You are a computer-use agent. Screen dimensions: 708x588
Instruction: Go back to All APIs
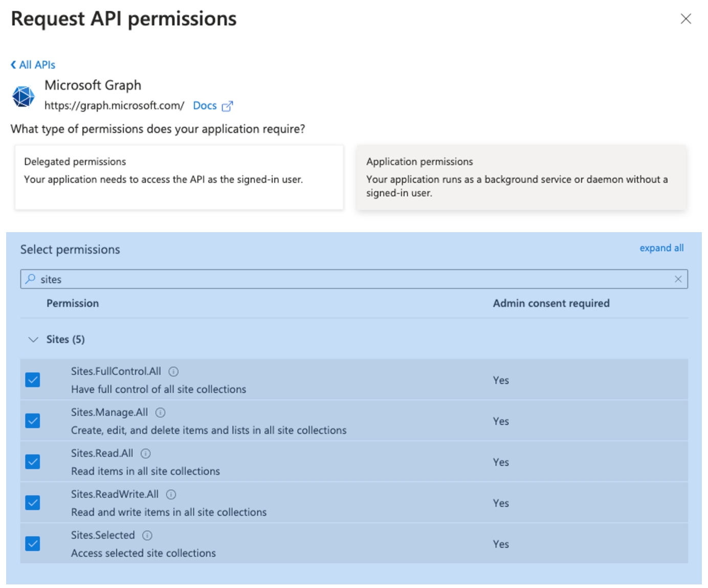[x=33, y=65]
